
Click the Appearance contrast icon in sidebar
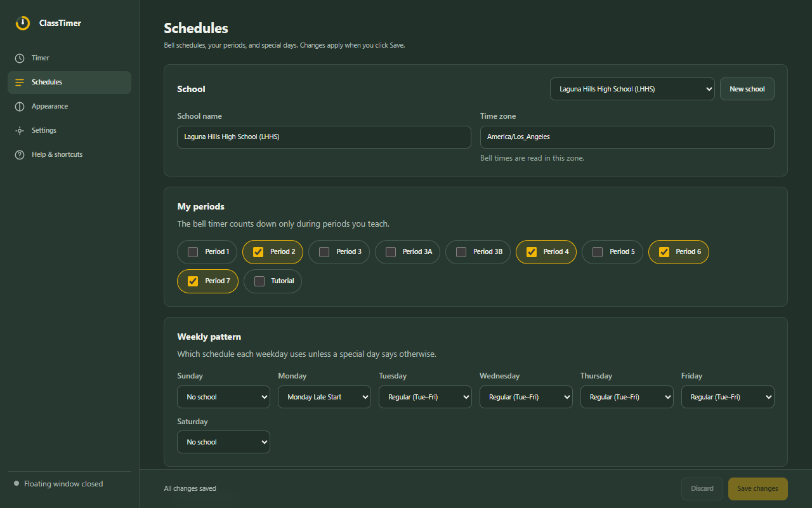click(20, 107)
